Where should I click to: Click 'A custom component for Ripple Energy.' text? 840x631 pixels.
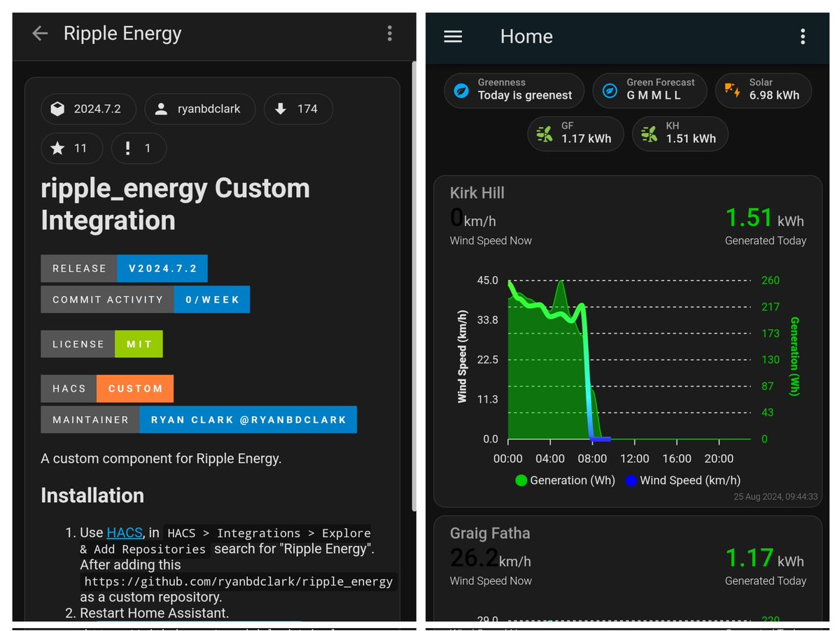161,459
